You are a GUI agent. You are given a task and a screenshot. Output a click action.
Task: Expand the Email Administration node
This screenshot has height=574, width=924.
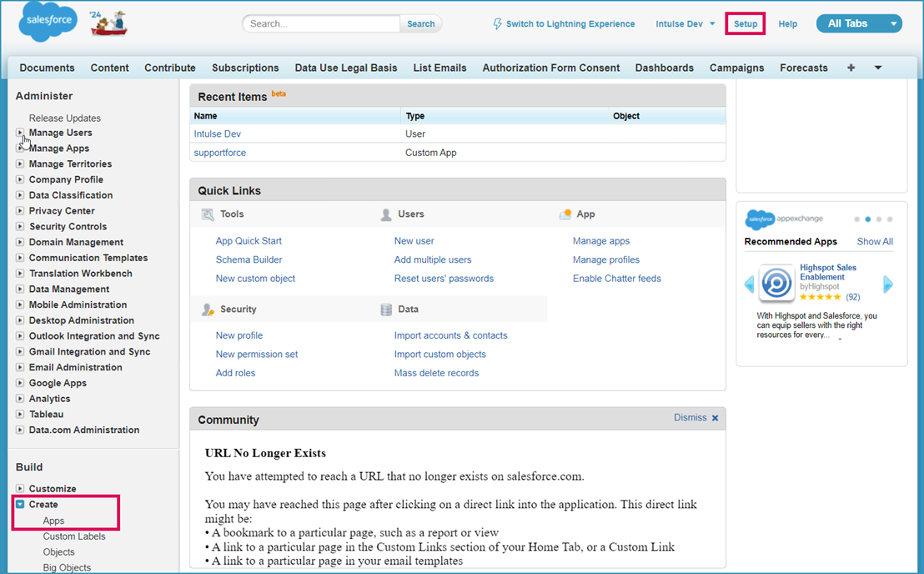[20, 367]
